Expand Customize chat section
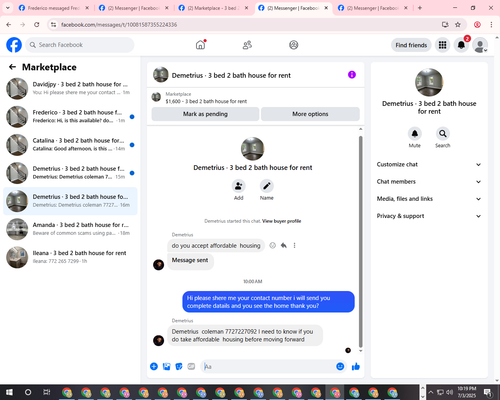Viewport: 500px width, 400px height. click(x=429, y=164)
